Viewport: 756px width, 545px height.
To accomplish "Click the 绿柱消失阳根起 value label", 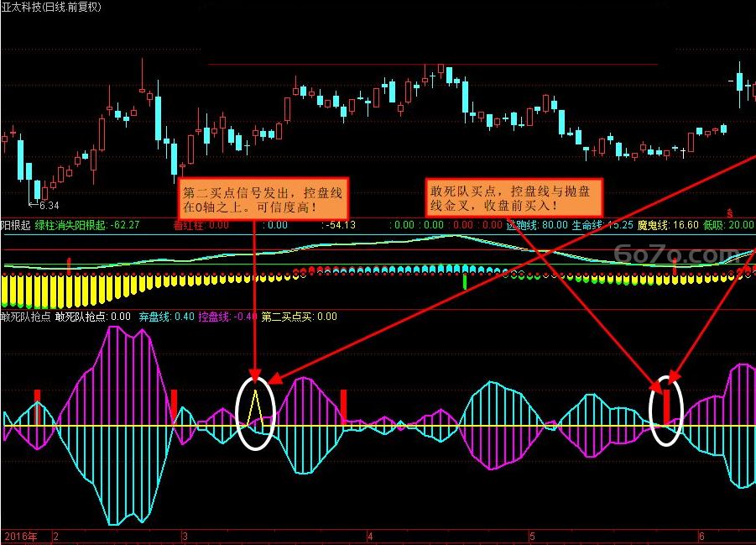I will point(87,225).
